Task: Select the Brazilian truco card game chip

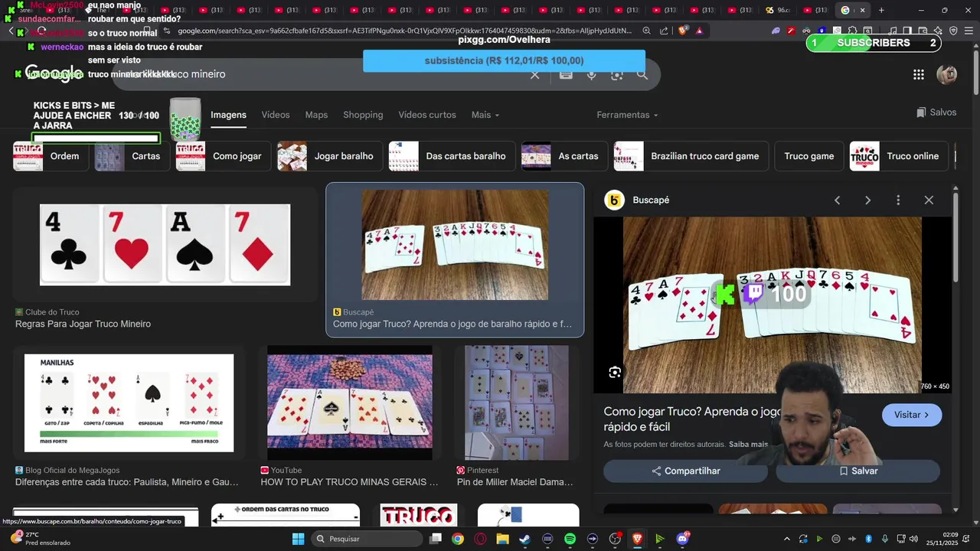Action: [x=690, y=156]
